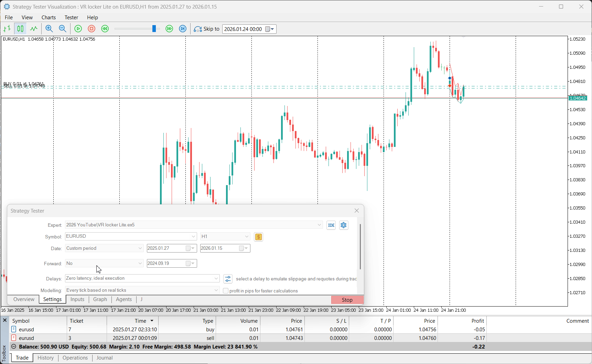Image resolution: width=592 pixels, height=364 pixels.
Task: Switch to the Journal tab
Action: (105, 358)
